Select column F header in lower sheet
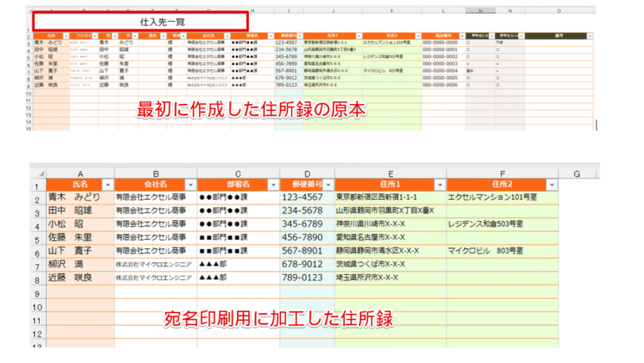 [x=502, y=174]
